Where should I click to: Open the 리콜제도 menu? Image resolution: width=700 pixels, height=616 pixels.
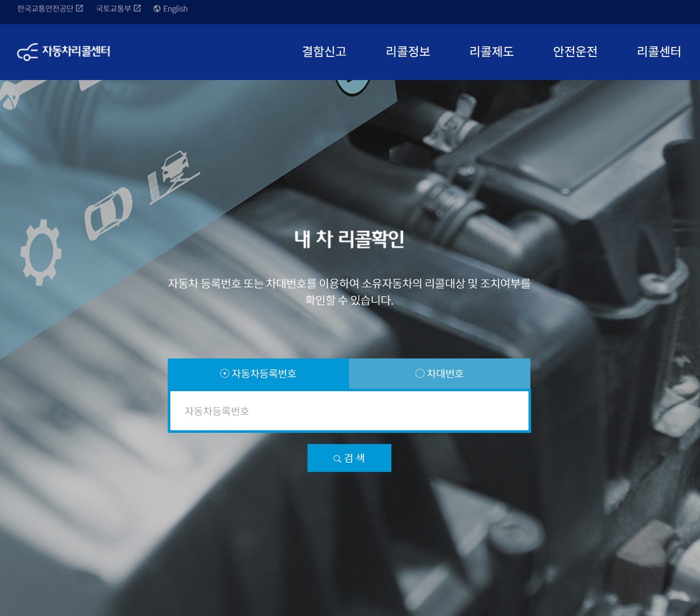click(491, 51)
